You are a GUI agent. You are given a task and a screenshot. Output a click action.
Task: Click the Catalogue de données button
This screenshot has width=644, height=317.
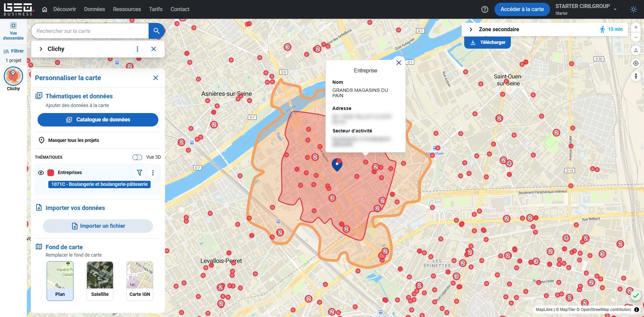click(98, 120)
